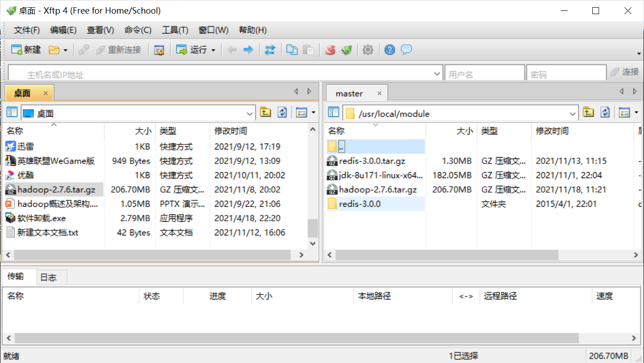Click the grey back arrow in toolbar
The width and height of the screenshot is (644, 363).
point(232,50)
